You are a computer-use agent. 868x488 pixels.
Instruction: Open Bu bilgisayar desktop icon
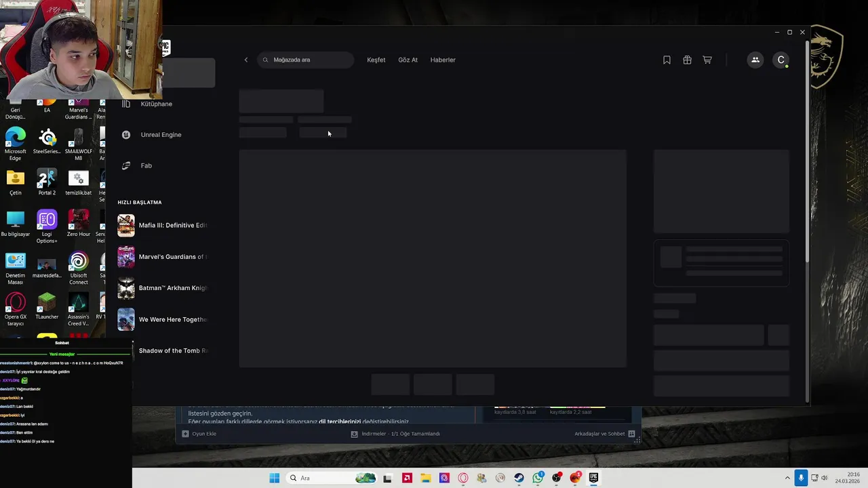[15, 224]
